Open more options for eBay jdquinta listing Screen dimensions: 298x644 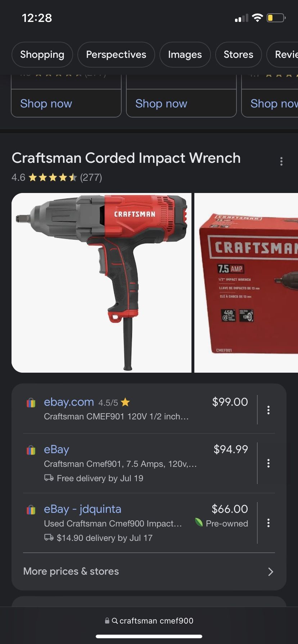pos(268,523)
